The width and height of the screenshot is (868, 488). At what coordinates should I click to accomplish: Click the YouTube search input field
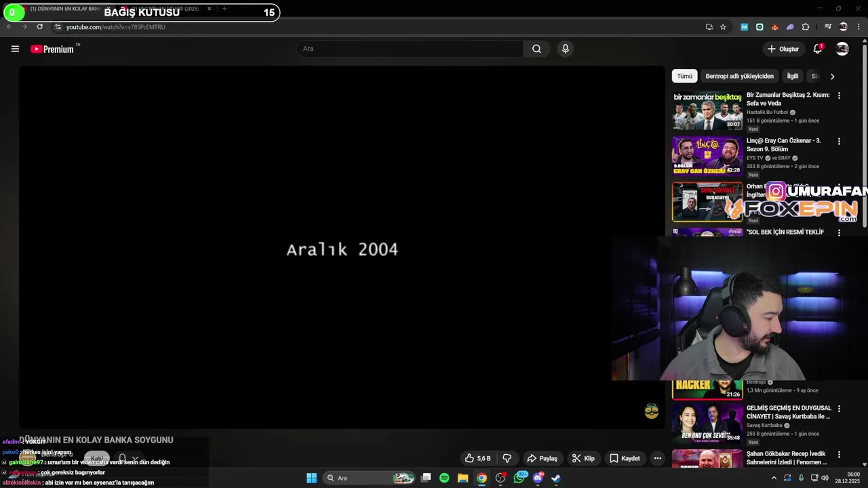pyautogui.click(x=410, y=49)
